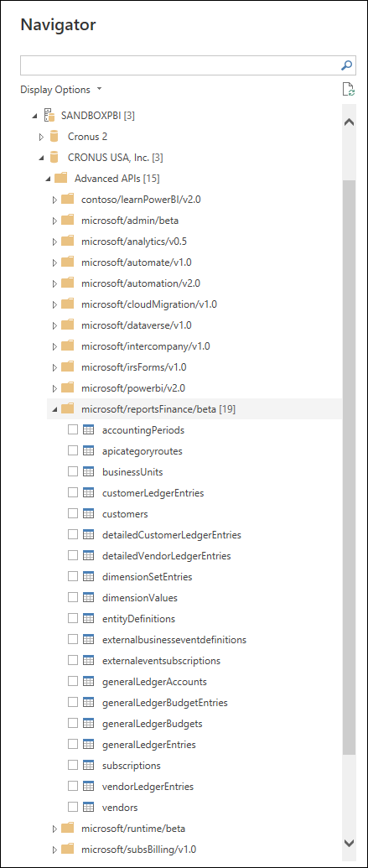Collapse the Advanced APIs folder arrow
368x868 pixels.
click(x=48, y=179)
